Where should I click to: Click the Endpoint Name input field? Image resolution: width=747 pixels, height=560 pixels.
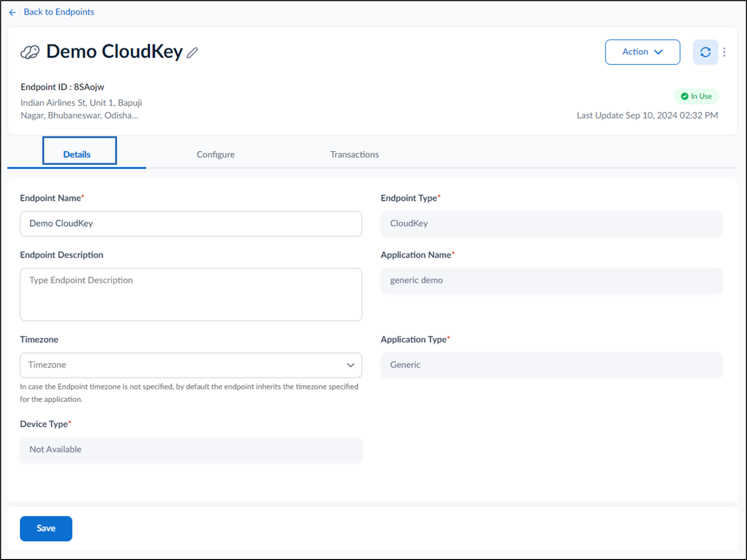(191, 224)
